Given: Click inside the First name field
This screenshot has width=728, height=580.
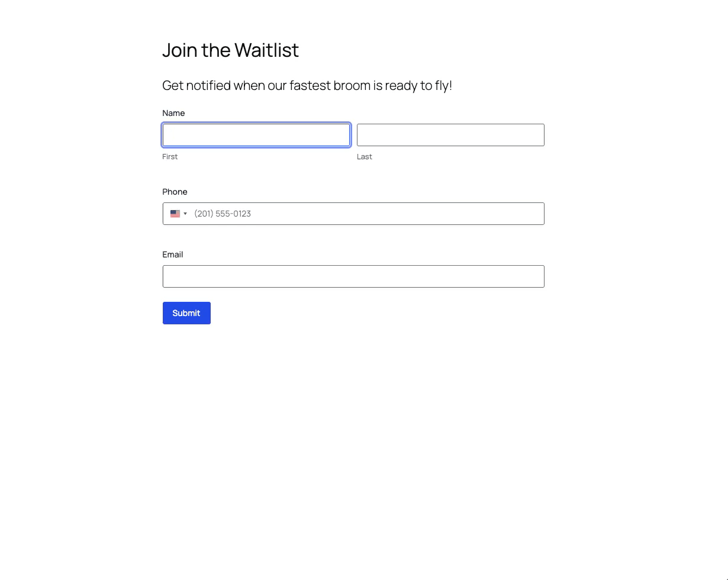Looking at the screenshot, I should [x=256, y=135].
